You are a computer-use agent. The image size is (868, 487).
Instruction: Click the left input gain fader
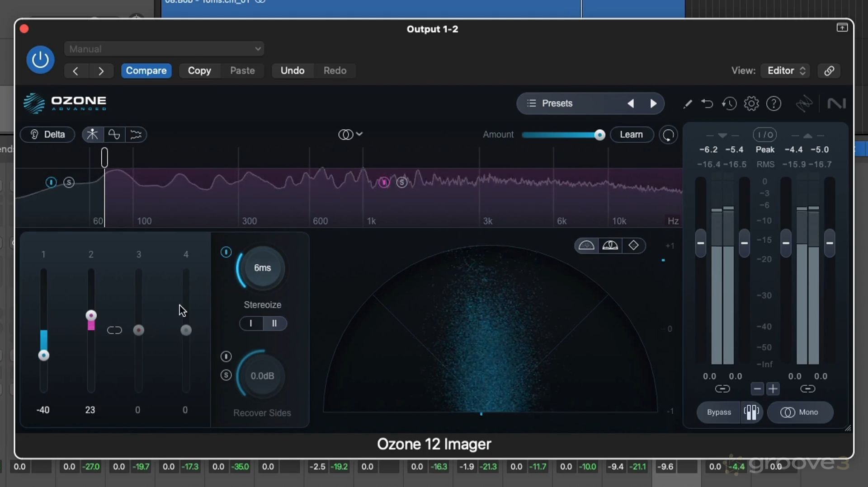click(x=701, y=243)
